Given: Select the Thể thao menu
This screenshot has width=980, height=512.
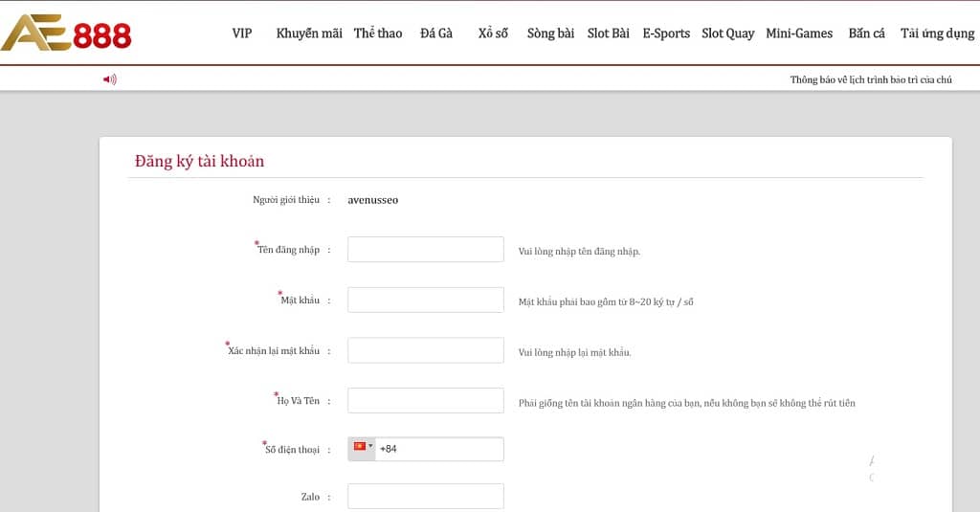Looking at the screenshot, I should click(x=378, y=33).
